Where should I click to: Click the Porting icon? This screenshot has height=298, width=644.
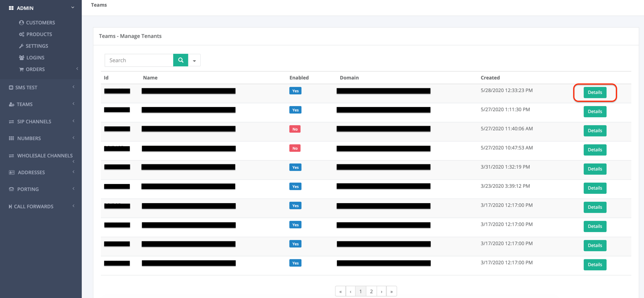11,189
